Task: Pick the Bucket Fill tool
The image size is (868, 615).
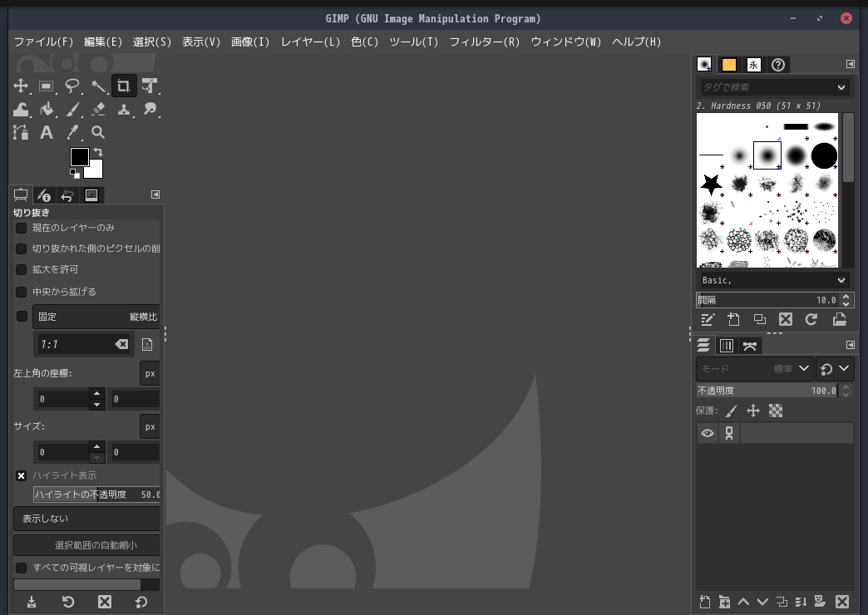Action: tap(47, 109)
